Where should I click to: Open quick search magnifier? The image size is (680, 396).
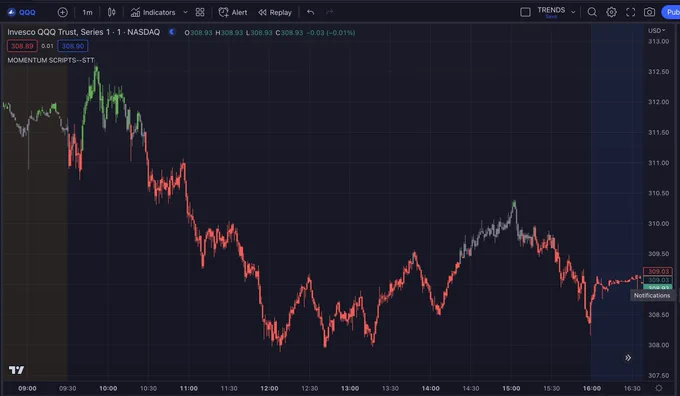point(592,12)
